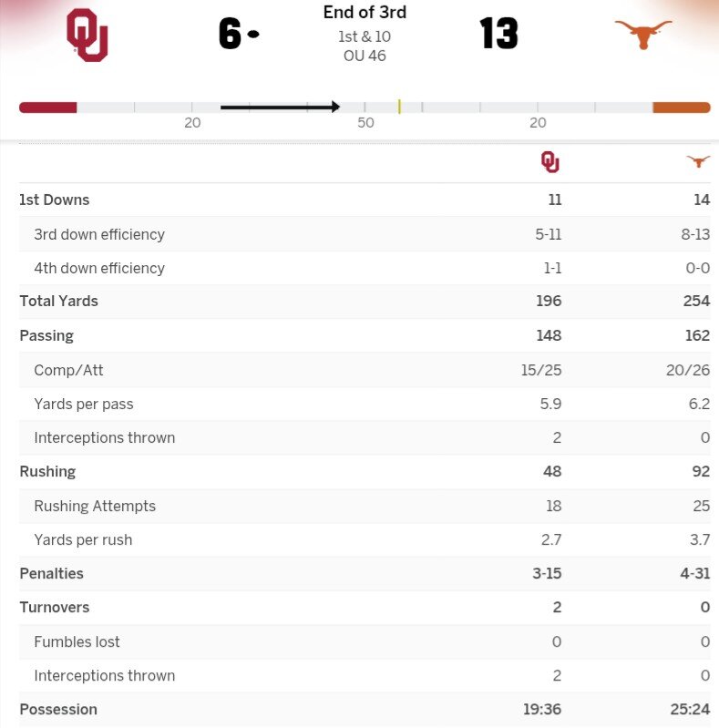Click the 50 yard line label
This screenshot has width=719, height=728.
(365, 123)
